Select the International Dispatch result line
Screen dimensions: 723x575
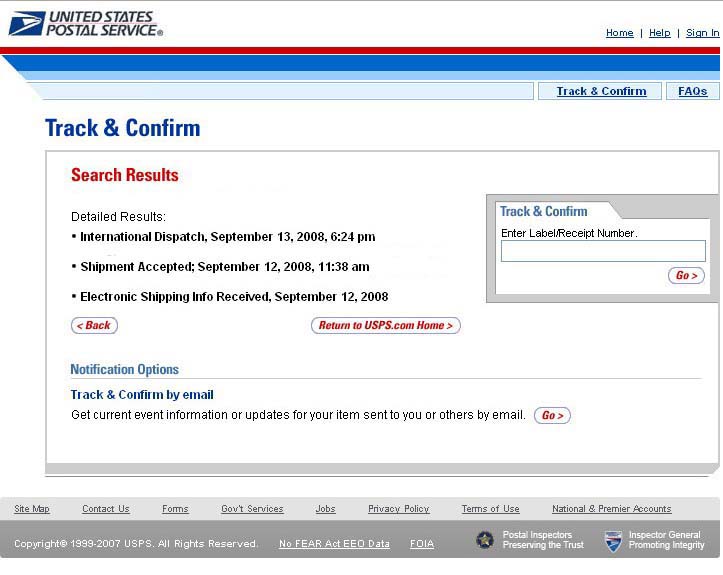pyautogui.click(x=224, y=237)
